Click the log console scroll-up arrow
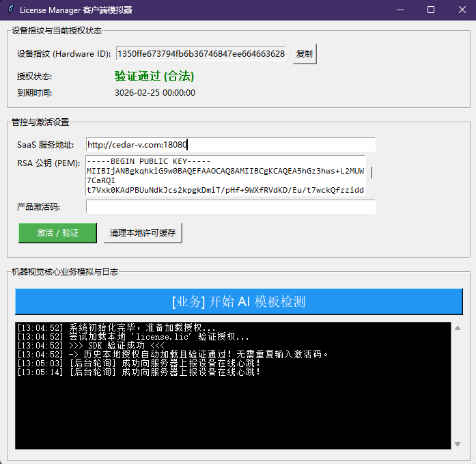The image size is (476, 464). [457, 328]
